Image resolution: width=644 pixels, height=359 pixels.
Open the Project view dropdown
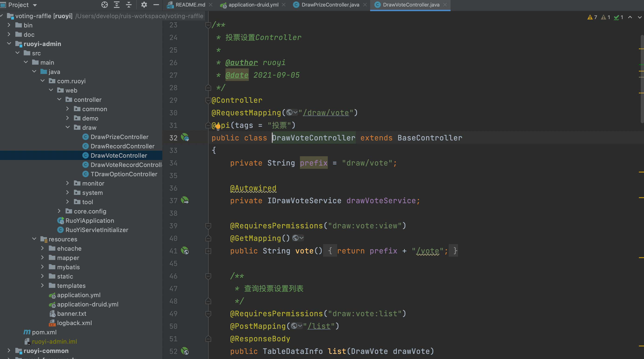coord(35,5)
